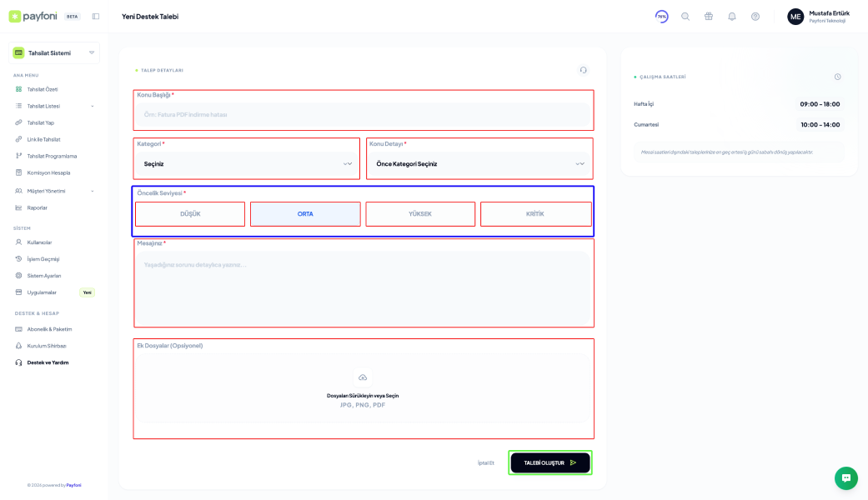Open Raporlar menu item
The image size is (868, 500).
38,207
